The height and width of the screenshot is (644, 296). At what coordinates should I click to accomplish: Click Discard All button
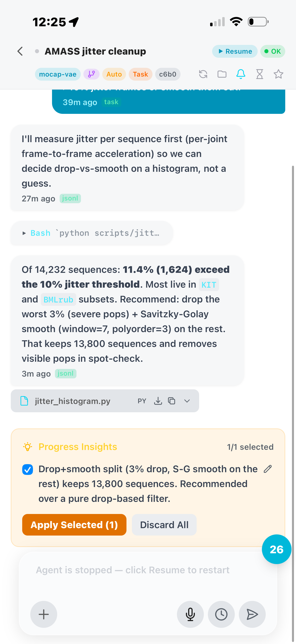click(164, 525)
